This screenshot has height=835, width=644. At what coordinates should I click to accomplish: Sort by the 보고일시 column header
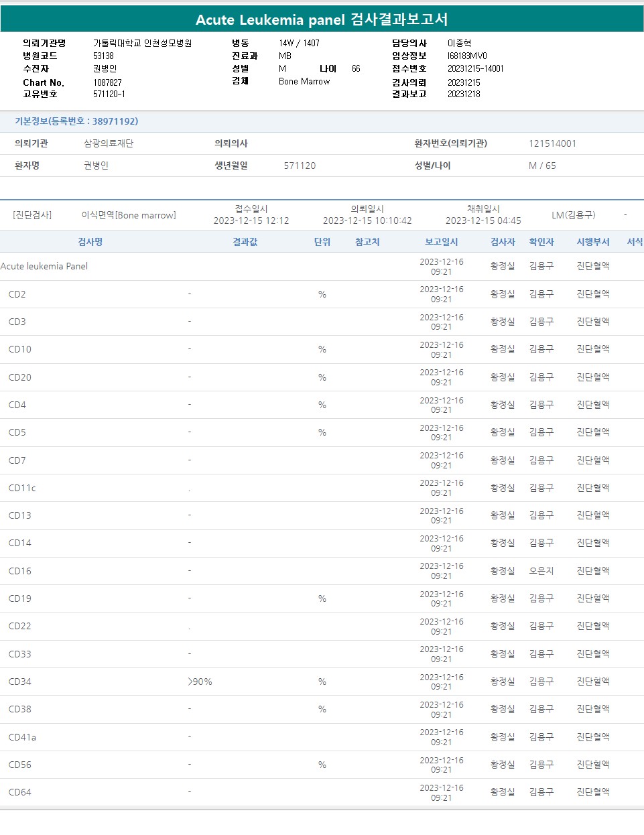click(441, 242)
